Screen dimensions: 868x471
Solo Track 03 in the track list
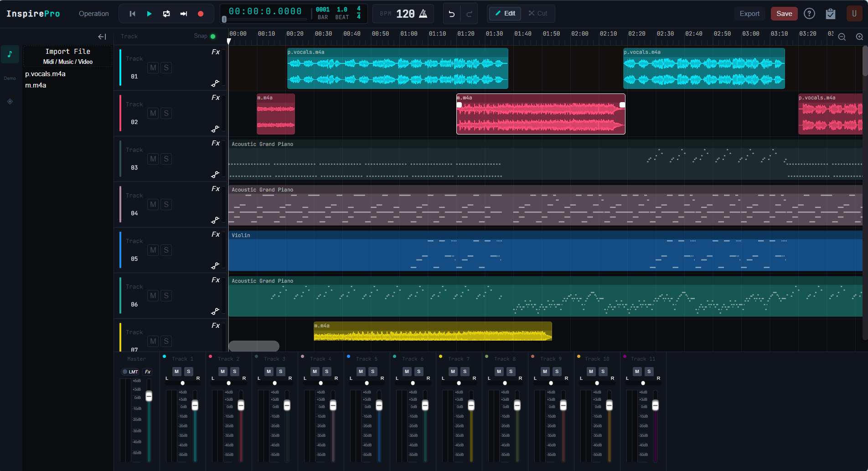[x=166, y=159]
